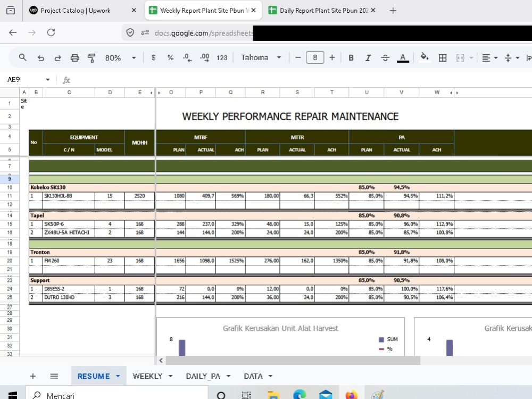This screenshot has height=399, width=532.
Task: Click cell SK130HDL-8B
Action: [69, 196]
